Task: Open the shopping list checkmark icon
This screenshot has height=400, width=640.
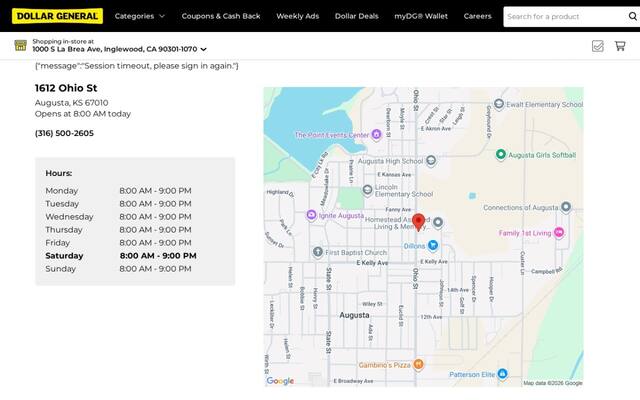Action: click(x=598, y=46)
